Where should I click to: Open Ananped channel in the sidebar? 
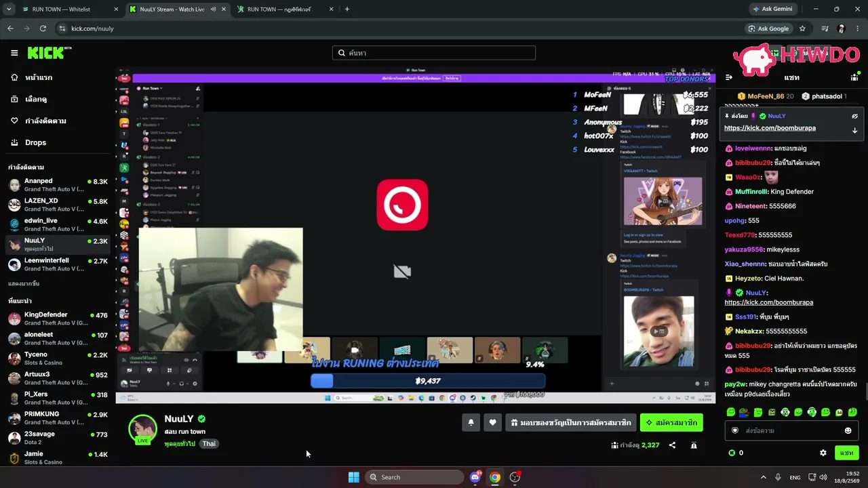(58, 185)
